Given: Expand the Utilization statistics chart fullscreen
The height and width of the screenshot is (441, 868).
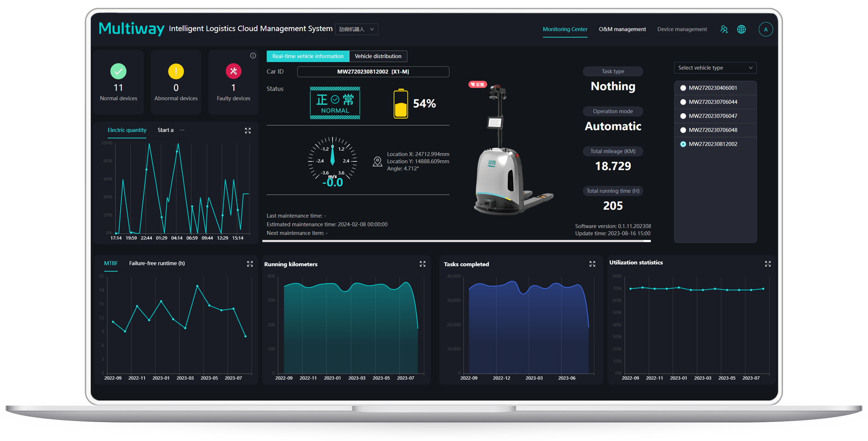Looking at the screenshot, I should pos(768,264).
